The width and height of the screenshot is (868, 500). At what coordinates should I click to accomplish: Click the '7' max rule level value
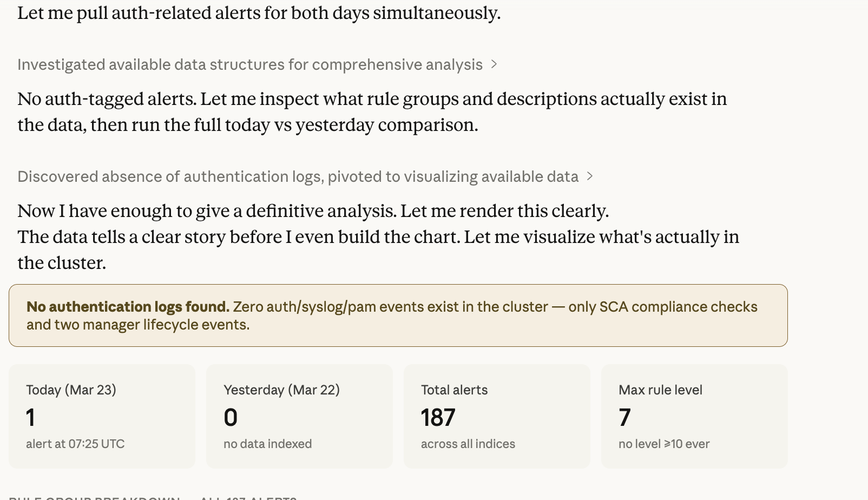point(624,417)
